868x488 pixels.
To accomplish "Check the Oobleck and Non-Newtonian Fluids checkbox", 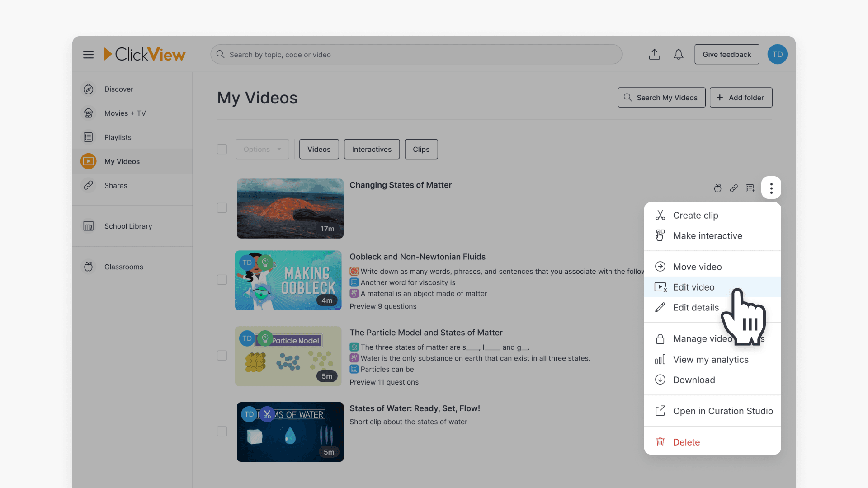I will tap(222, 280).
